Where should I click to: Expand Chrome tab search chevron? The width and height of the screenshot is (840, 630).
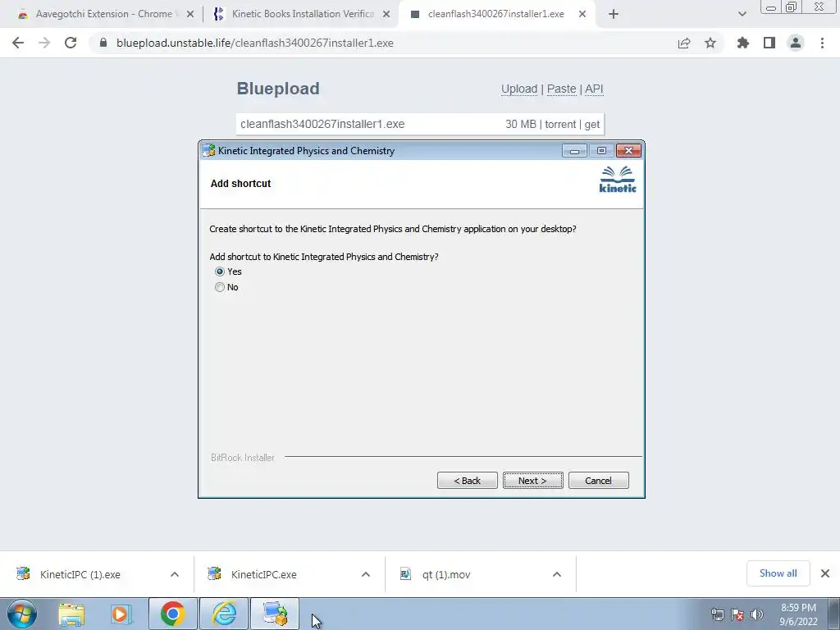742,14
